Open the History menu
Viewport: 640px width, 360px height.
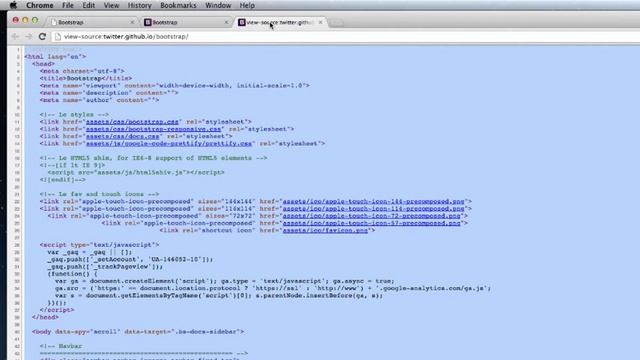[x=140, y=5]
